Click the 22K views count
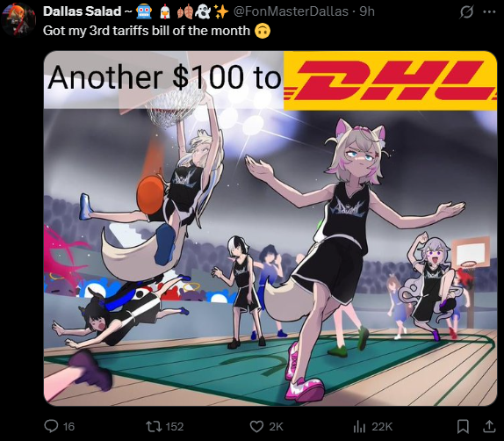 click(382, 427)
